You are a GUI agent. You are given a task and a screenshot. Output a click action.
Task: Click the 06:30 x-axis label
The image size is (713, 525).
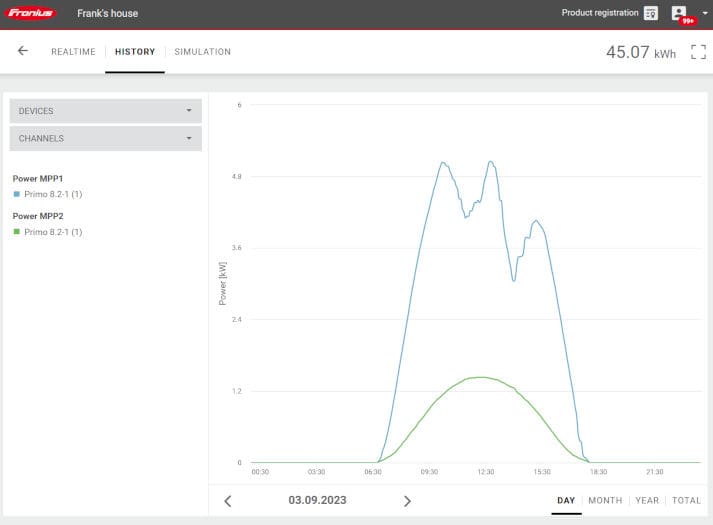373,472
